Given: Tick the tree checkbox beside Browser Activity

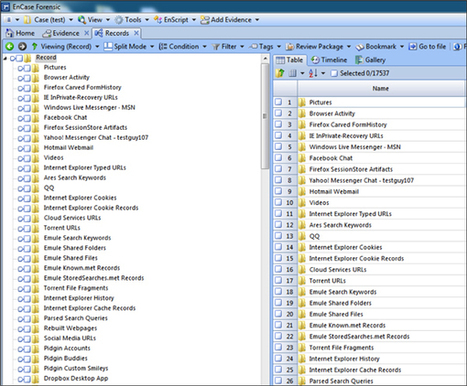Looking at the screenshot, I should 27,78.
